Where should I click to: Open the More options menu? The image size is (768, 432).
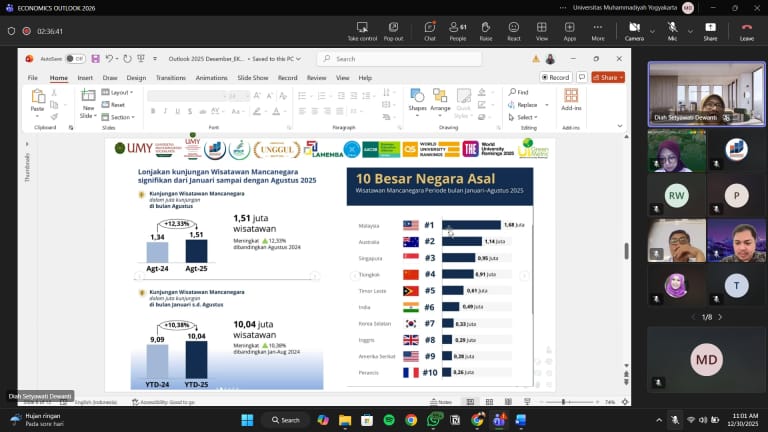[598, 31]
